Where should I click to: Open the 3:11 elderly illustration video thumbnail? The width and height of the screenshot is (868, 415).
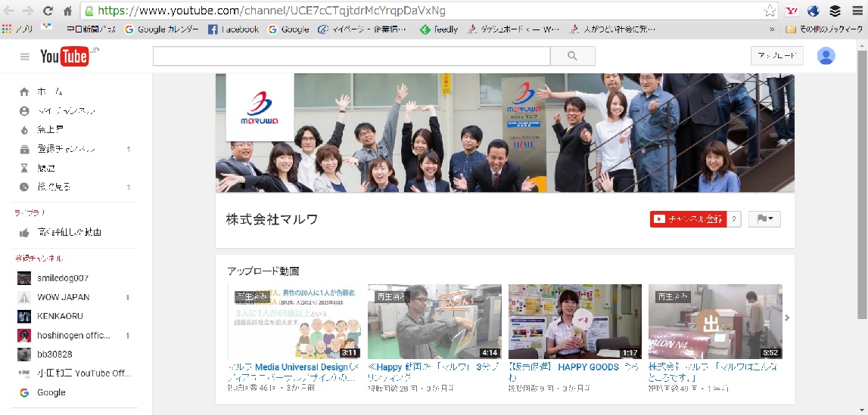[294, 321]
